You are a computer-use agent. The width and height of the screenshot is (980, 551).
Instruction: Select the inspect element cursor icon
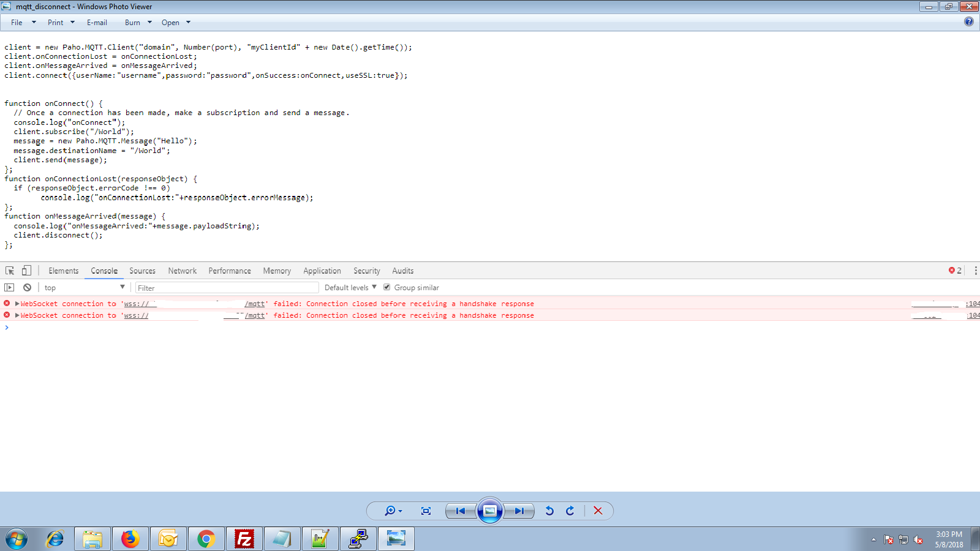click(x=10, y=271)
